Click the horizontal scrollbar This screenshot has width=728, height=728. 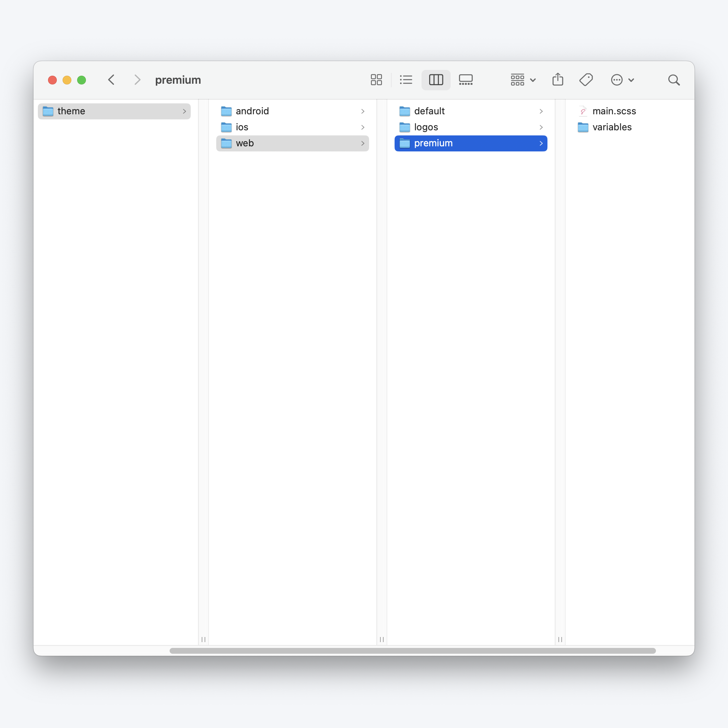coord(412,651)
